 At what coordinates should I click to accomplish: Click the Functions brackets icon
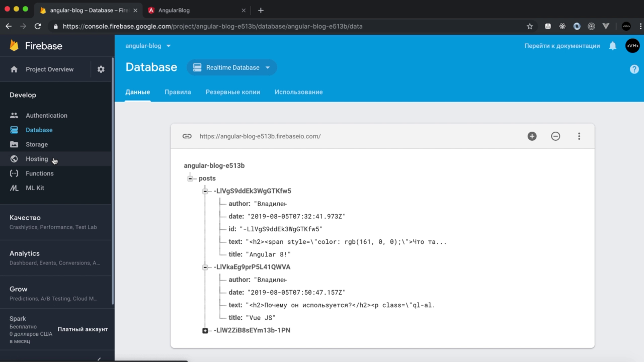14,173
